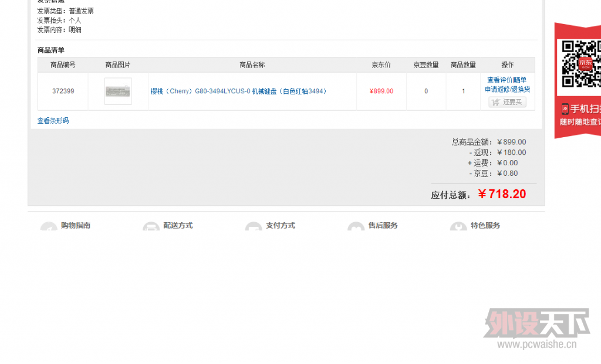The width and height of the screenshot is (601, 364).
Task: Click the 配送方式 footer icon
Action: [x=151, y=226]
